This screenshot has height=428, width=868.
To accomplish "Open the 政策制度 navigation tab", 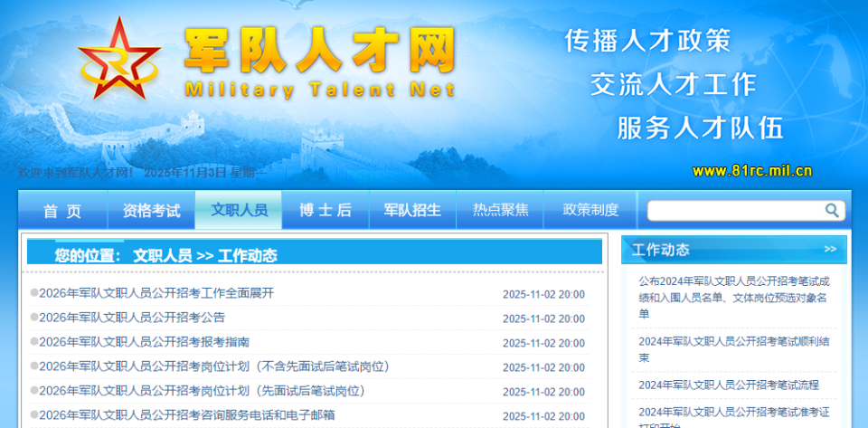I will (x=590, y=211).
